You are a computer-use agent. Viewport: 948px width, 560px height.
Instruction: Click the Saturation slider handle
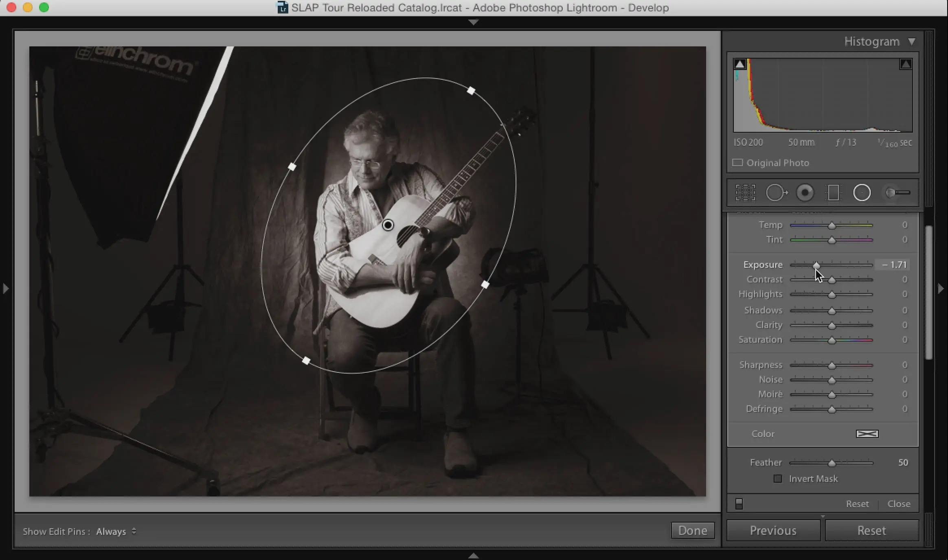pyautogui.click(x=832, y=340)
